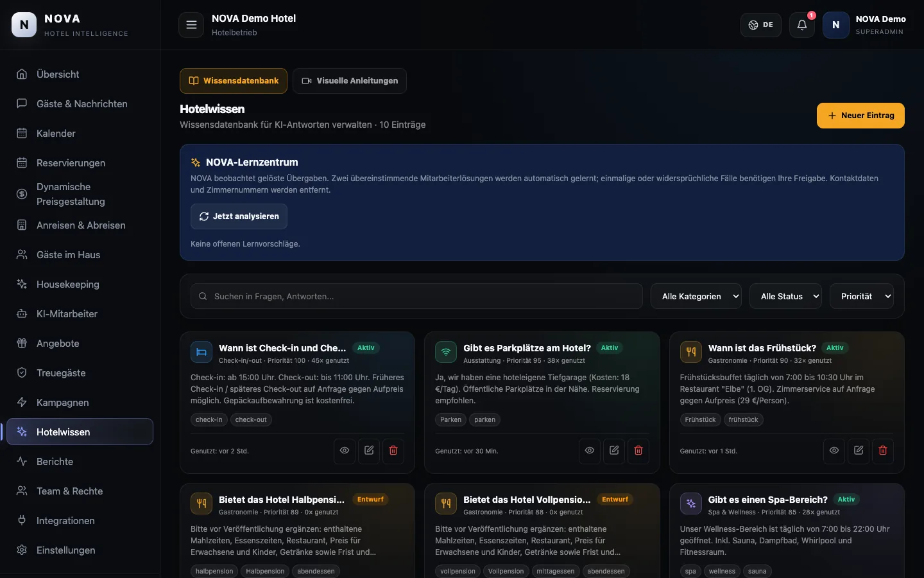Click the cutlery icon on Halbpension card
Screen dimensions: 924x578
[201, 504]
